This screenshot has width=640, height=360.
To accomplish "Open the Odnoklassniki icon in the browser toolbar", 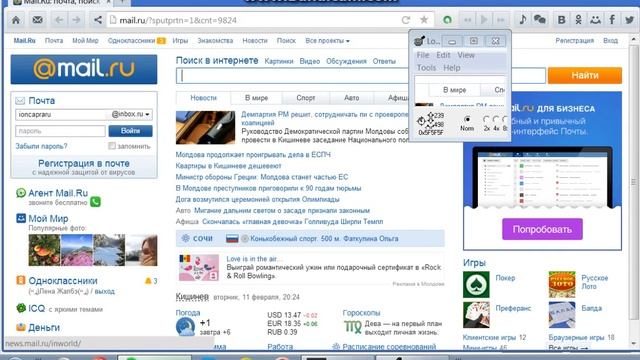I will click(x=578, y=20).
